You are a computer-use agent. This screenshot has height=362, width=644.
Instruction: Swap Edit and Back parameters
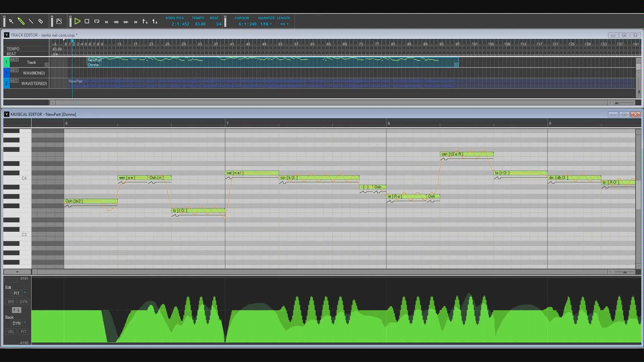tap(16, 310)
